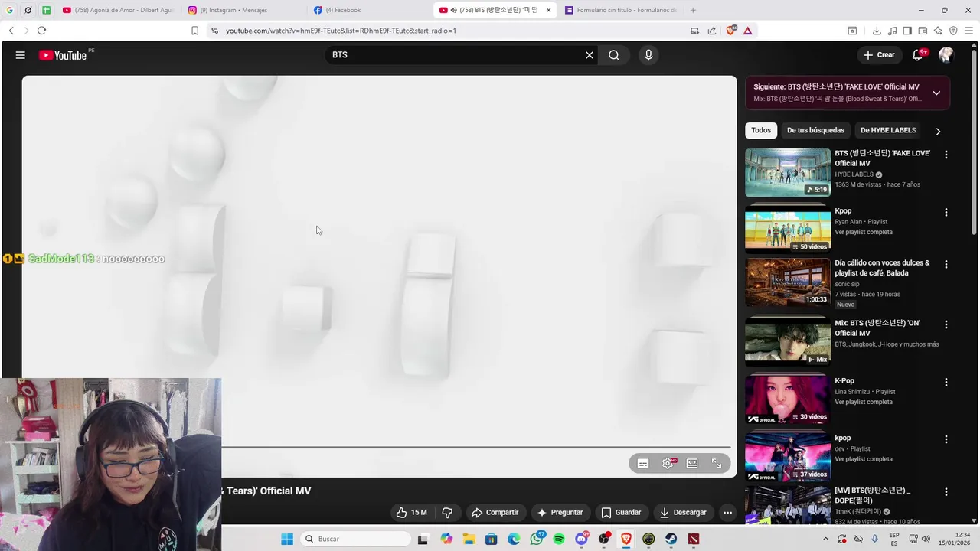Close the BTS YouTube tab
980x551 pixels.
pos(548,10)
